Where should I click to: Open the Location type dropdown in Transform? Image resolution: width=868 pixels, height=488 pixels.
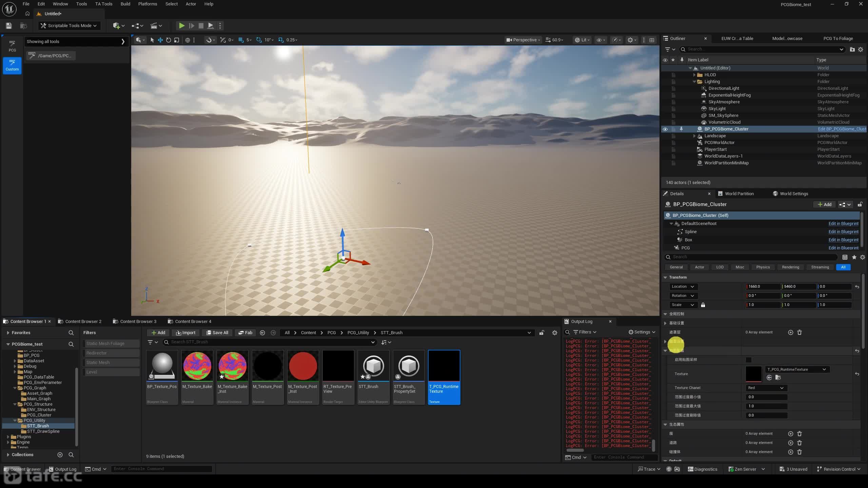point(683,287)
